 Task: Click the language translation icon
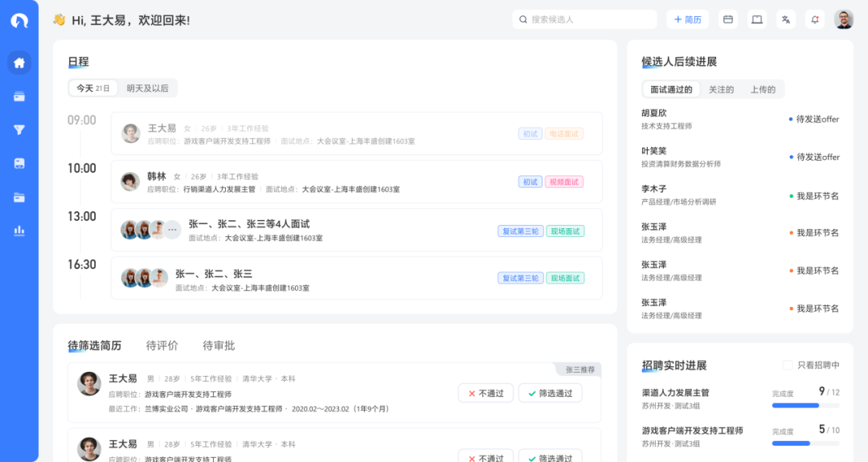point(785,19)
